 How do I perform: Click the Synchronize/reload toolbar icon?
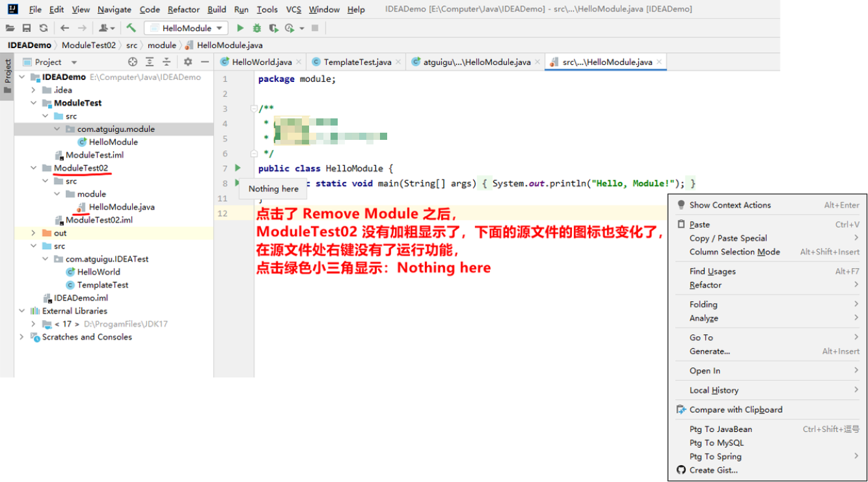point(44,28)
